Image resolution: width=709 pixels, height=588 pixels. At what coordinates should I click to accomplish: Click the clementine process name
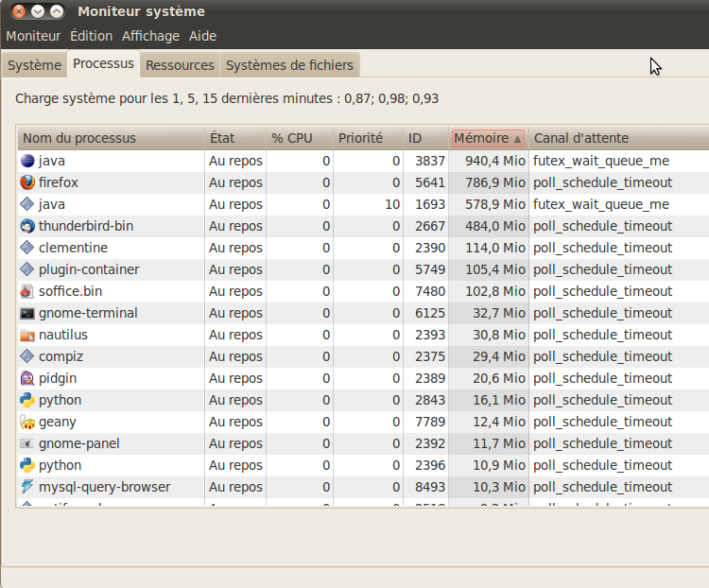pos(73,248)
